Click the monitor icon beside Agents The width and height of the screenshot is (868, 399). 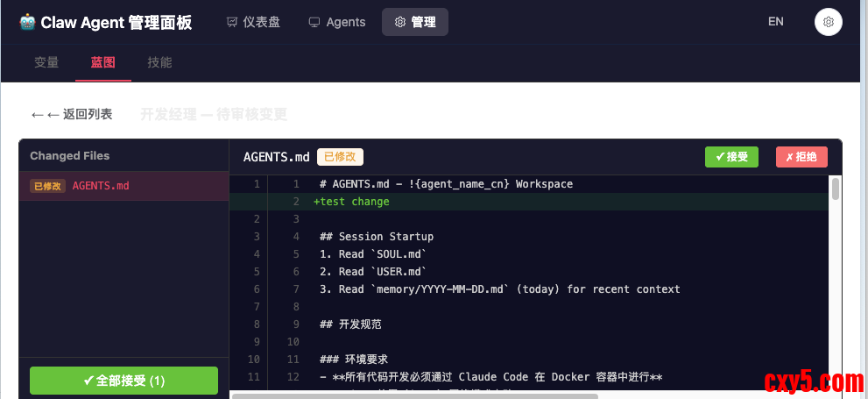tap(314, 22)
